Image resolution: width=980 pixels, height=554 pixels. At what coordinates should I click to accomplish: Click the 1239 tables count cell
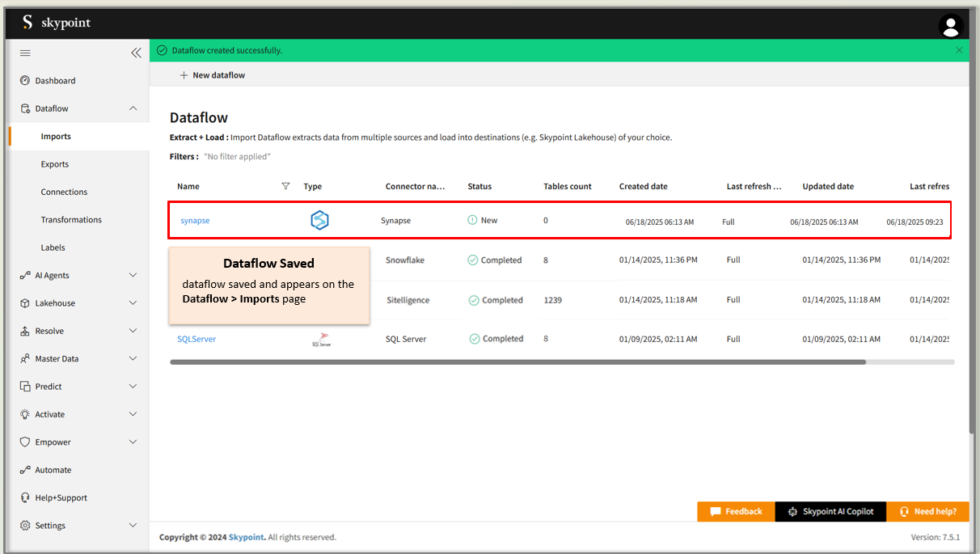pyautogui.click(x=554, y=300)
